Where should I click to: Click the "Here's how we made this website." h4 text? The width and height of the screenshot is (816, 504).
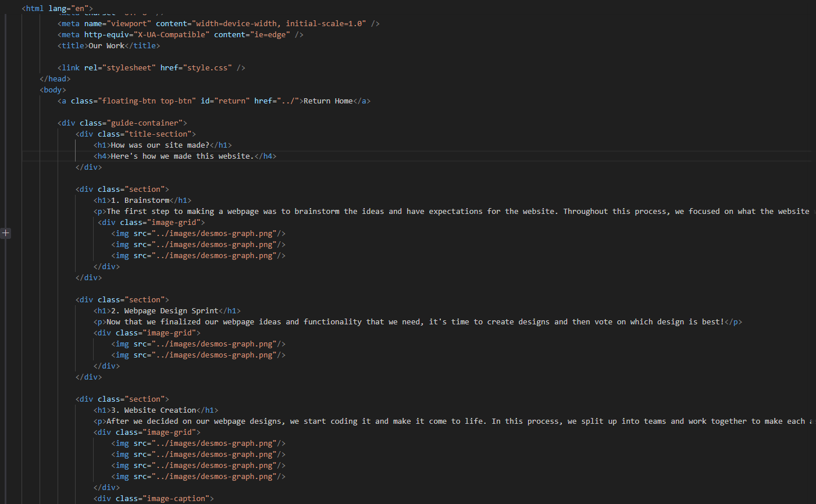pos(182,156)
